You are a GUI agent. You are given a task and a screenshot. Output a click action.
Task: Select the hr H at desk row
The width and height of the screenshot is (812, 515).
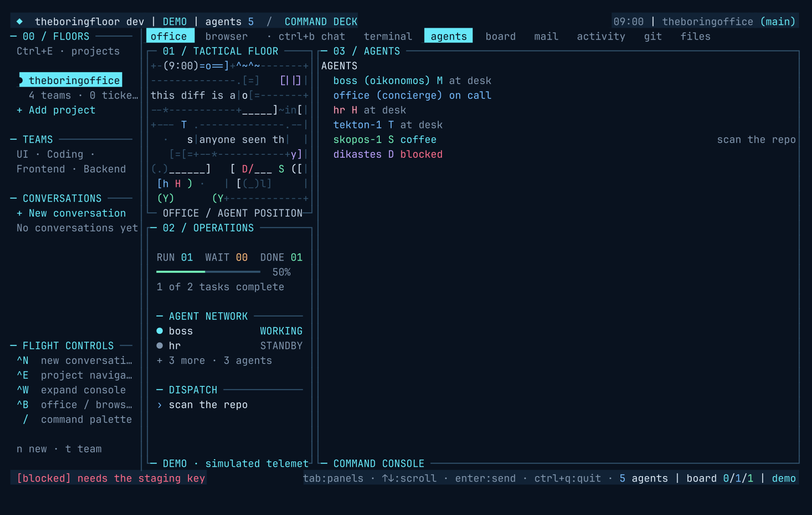pyautogui.click(x=369, y=110)
